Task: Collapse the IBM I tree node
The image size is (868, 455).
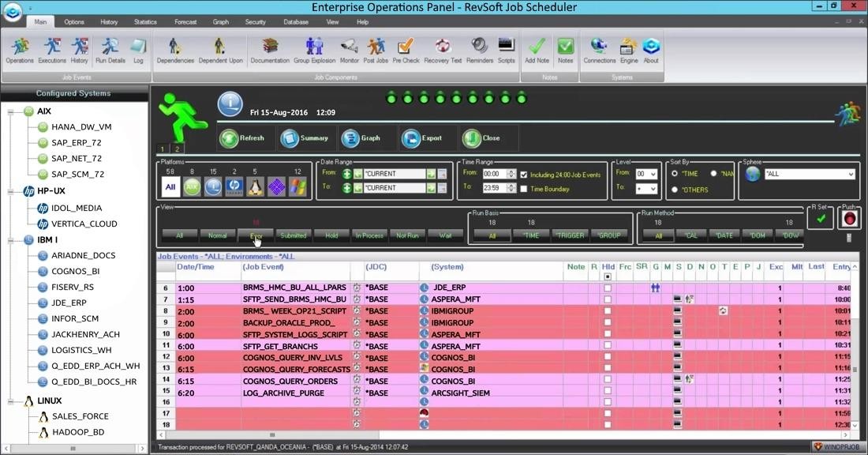Action: [11, 239]
